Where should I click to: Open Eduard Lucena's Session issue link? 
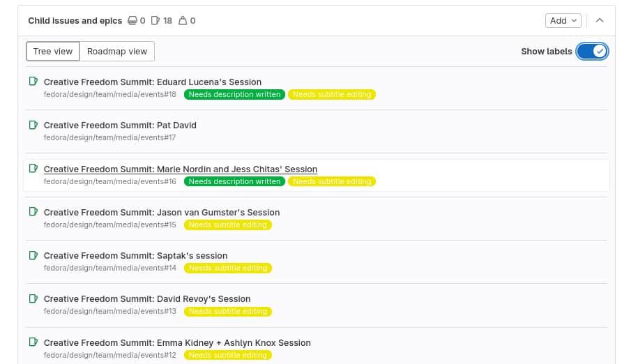tap(152, 82)
